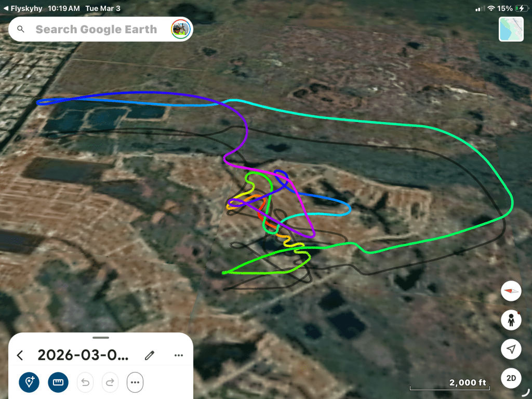This screenshot has width=532, height=399.
Task: Expand the panel using grabber handle
Action: [101, 338]
